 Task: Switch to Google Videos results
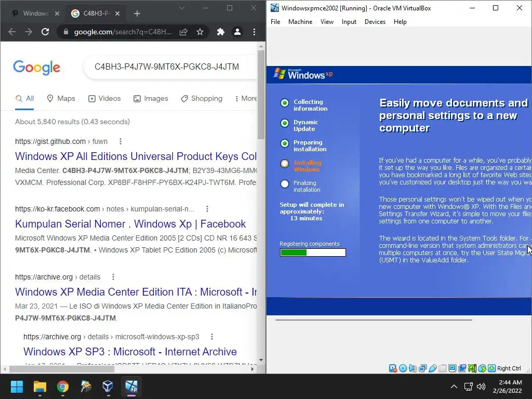coord(104,98)
